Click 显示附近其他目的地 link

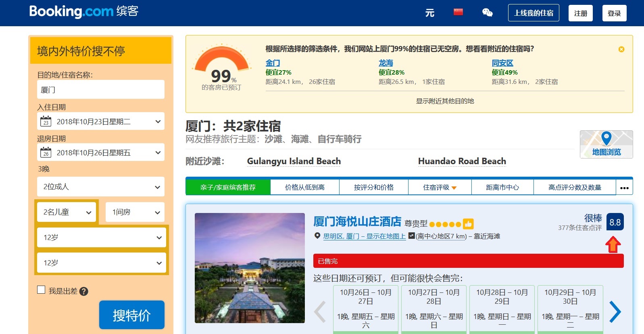445,101
